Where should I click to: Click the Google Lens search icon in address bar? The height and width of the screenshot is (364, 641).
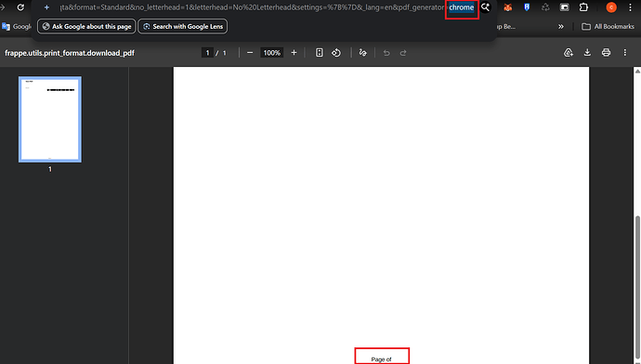(485, 7)
